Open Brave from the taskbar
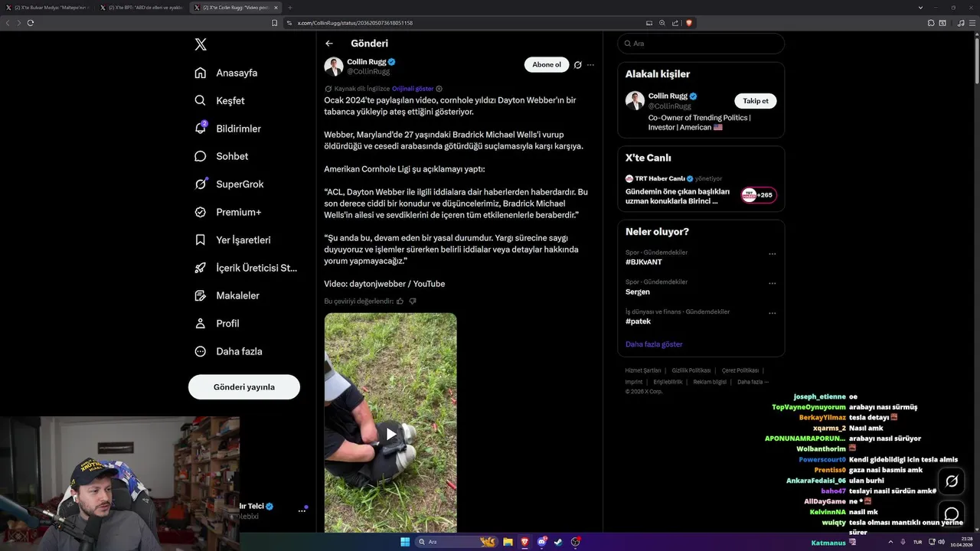 coord(524,542)
